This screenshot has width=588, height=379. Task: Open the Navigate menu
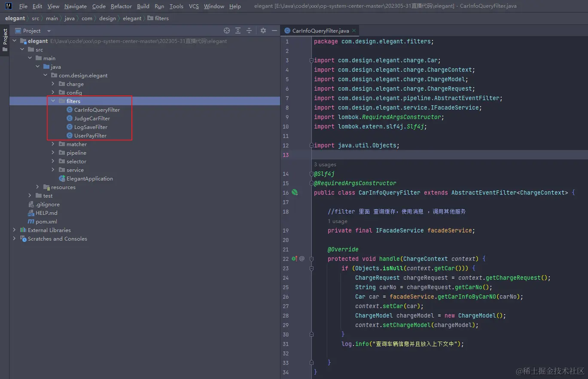(x=76, y=6)
